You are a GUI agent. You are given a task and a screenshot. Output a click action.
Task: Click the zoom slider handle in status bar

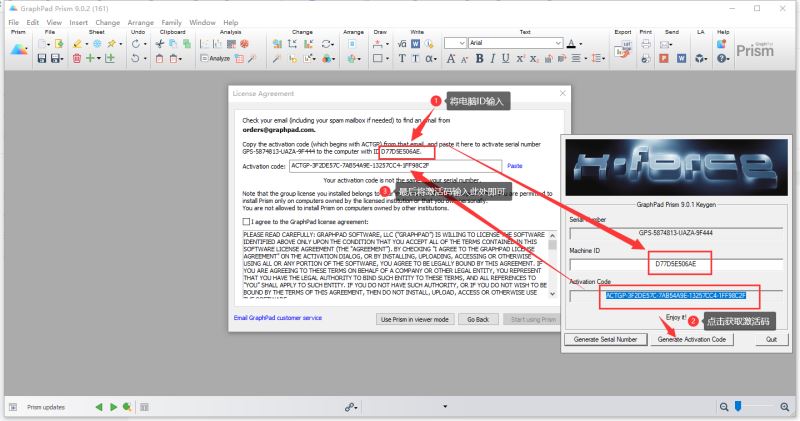point(738,406)
